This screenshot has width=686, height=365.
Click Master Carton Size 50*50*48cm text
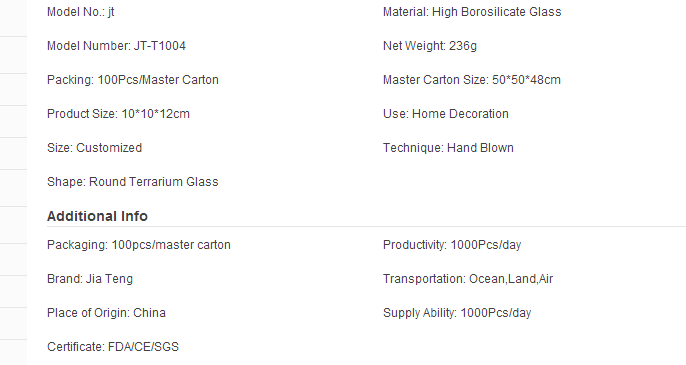(x=472, y=80)
